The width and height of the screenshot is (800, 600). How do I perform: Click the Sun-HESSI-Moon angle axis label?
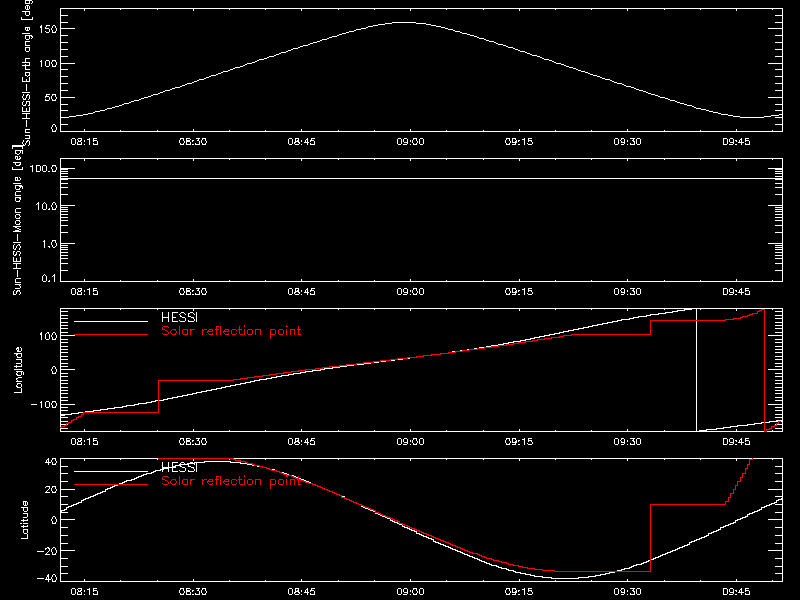[x=17, y=220]
